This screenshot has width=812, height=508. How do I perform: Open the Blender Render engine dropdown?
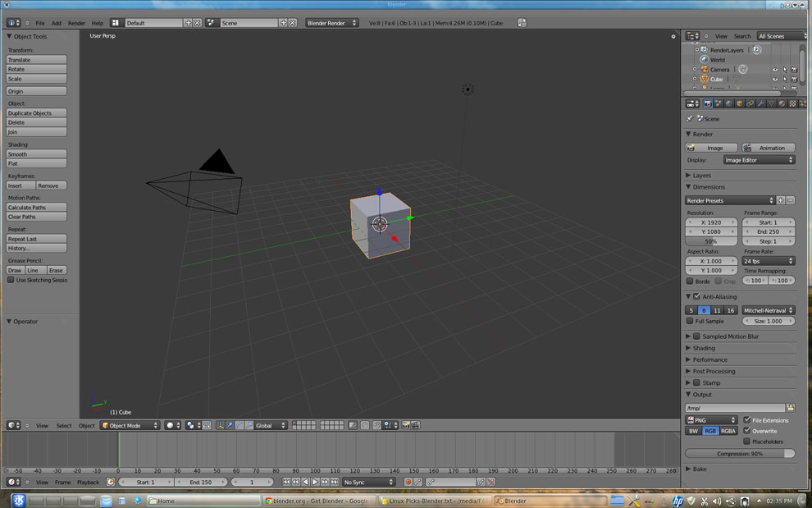(331, 23)
